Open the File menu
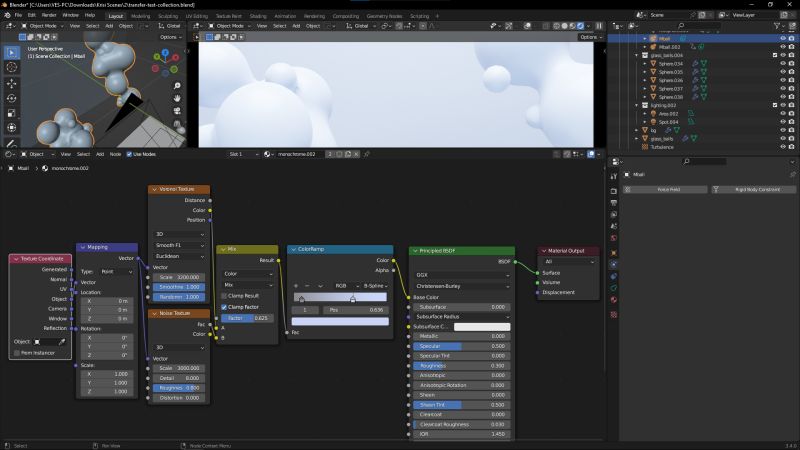 point(18,15)
